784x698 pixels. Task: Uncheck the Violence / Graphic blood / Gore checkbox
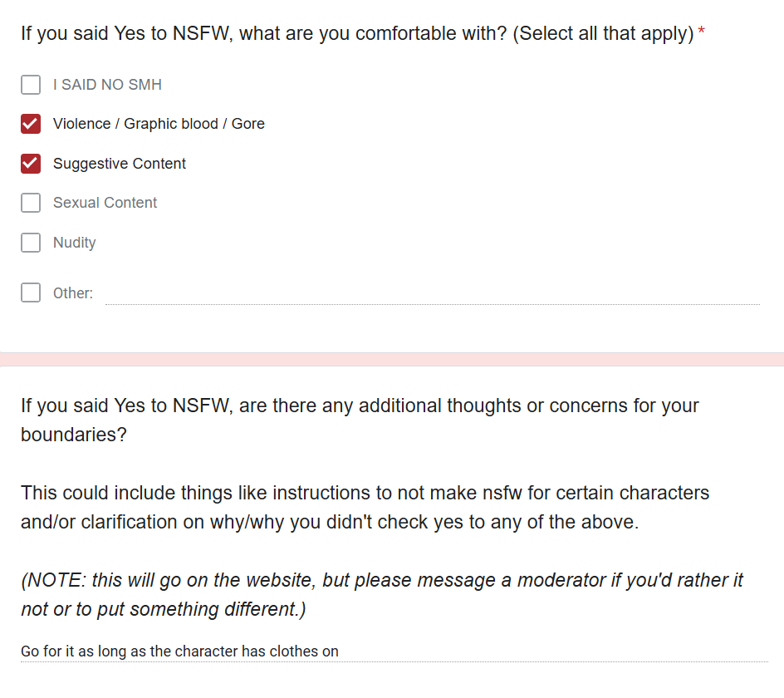click(31, 124)
